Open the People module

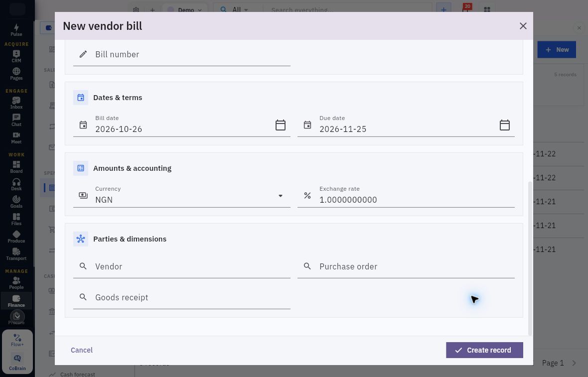click(x=16, y=283)
